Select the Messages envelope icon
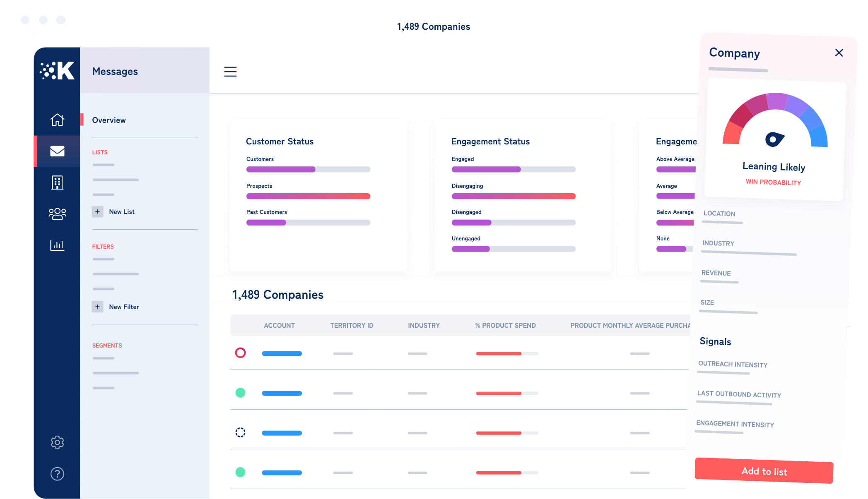The image size is (868, 499). 57,151
